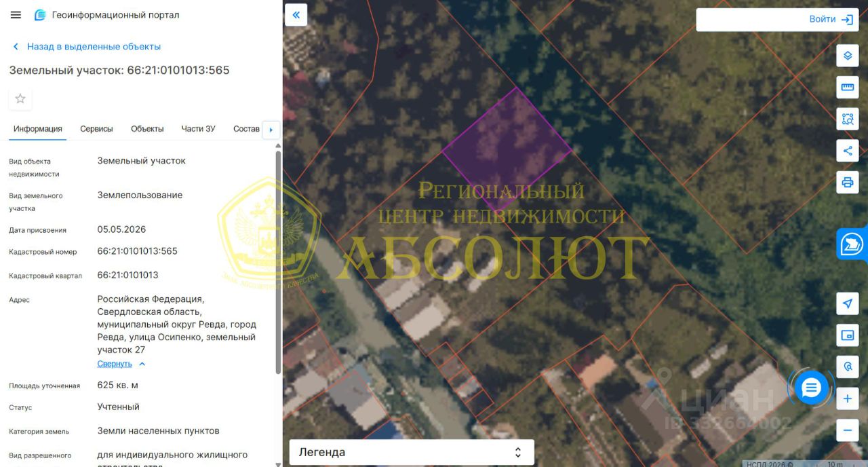This screenshot has width=868, height=467.
Task: Open the chat support bubble
Action: pos(811,388)
